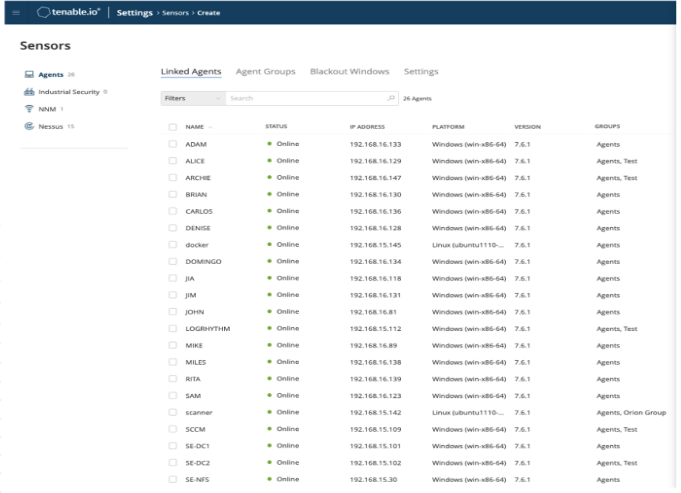
Task: Select the SE-NFS checkbox
Action: click(173, 480)
